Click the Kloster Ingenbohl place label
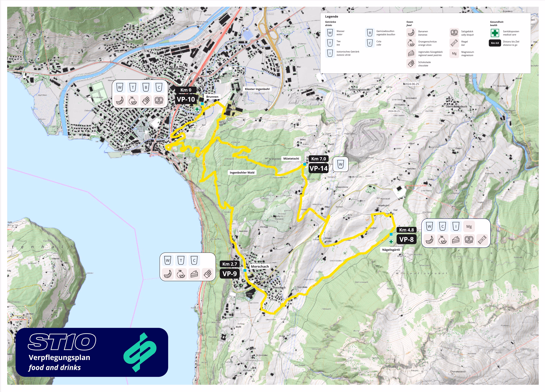Image resolution: width=545 pixels, height=392 pixels. [257, 89]
